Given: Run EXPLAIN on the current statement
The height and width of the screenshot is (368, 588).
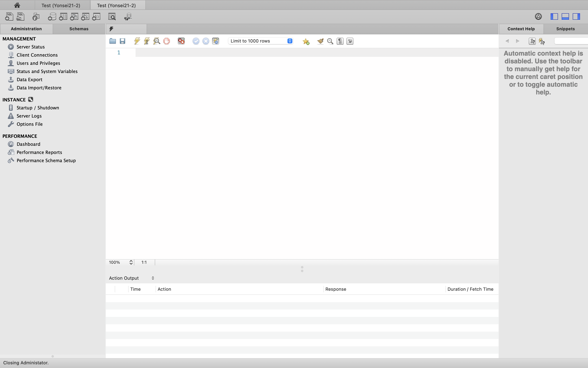Looking at the screenshot, I should coord(157,41).
